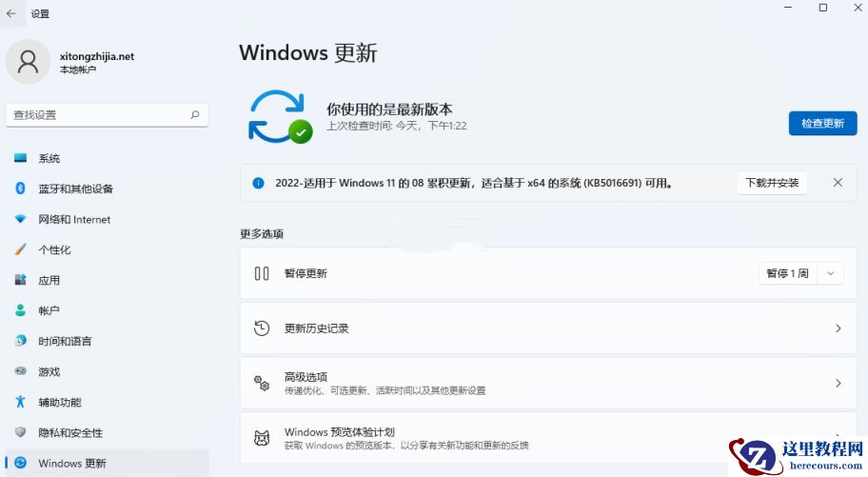This screenshot has height=477, width=868.
Task: Select the 应用 settings category
Action: pyautogui.click(x=107, y=280)
